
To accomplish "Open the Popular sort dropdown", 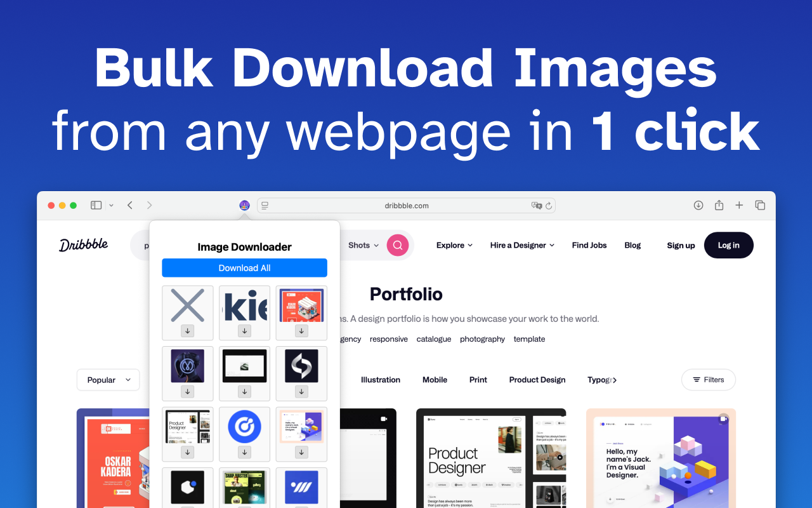I will tap(108, 380).
